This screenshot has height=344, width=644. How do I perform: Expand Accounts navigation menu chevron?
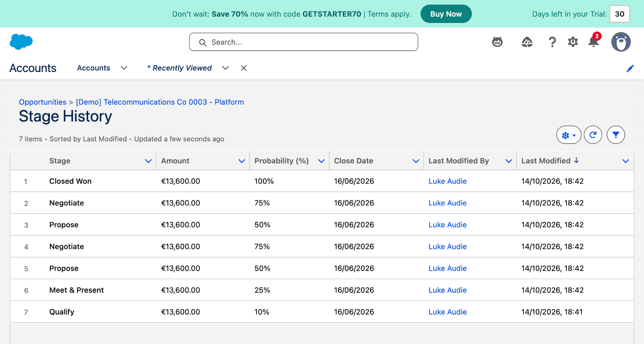click(x=124, y=68)
